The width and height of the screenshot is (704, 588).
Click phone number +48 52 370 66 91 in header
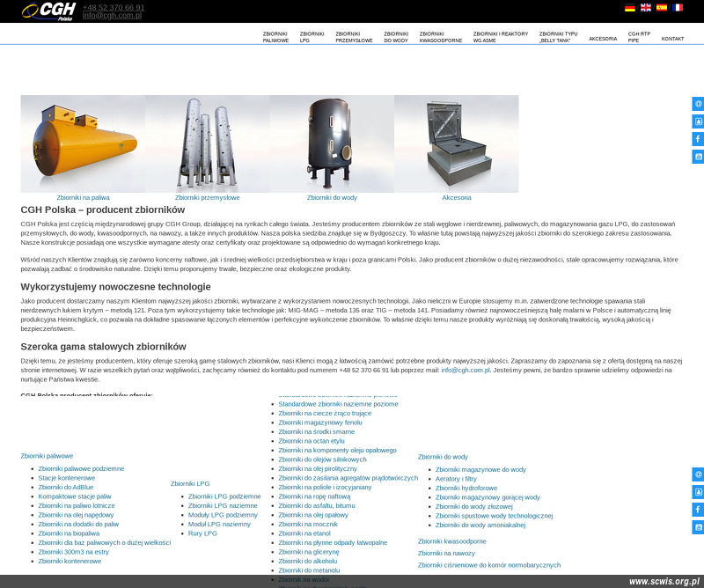[x=114, y=8]
